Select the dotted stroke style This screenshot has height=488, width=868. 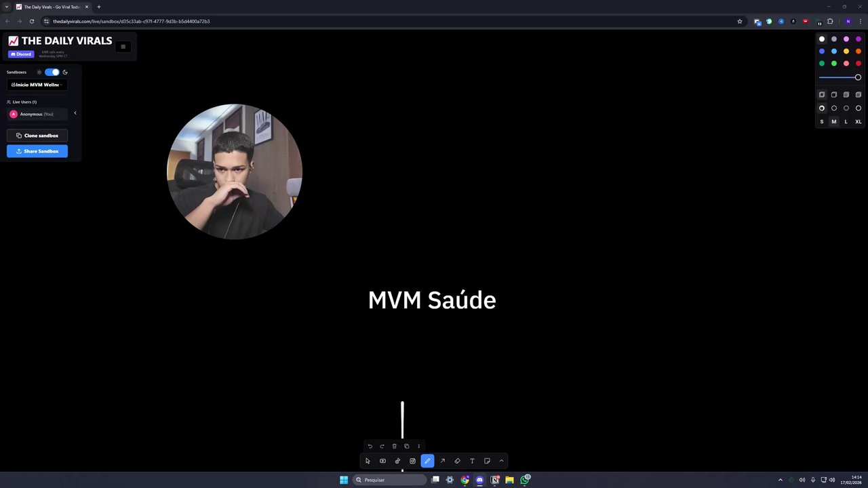pos(846,108)
